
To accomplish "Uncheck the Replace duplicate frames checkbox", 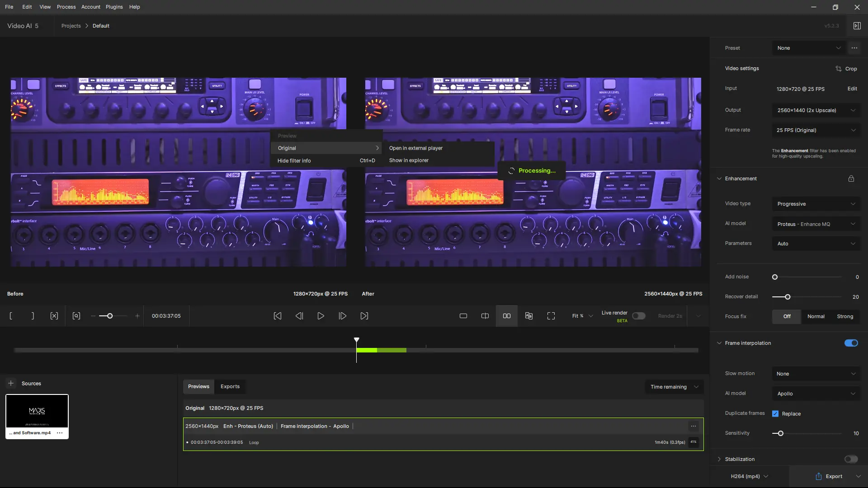I will (775, 413).
